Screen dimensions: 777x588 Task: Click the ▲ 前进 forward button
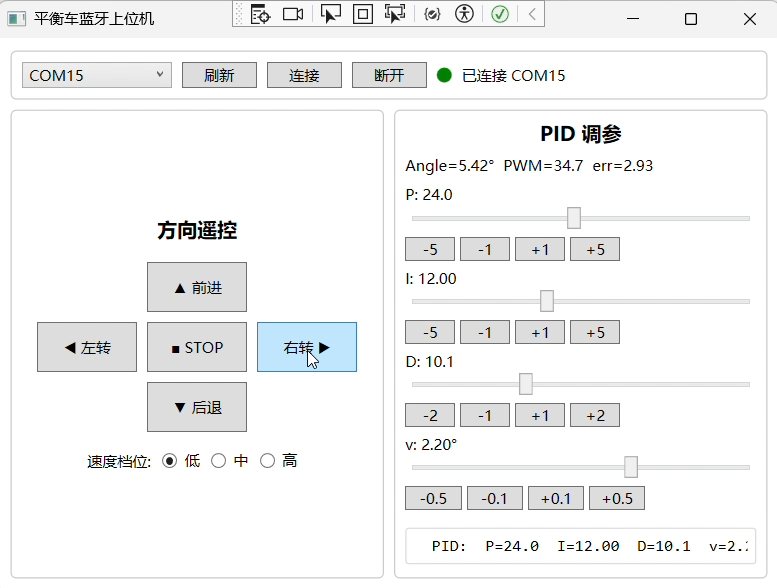[x=197, y=287]
